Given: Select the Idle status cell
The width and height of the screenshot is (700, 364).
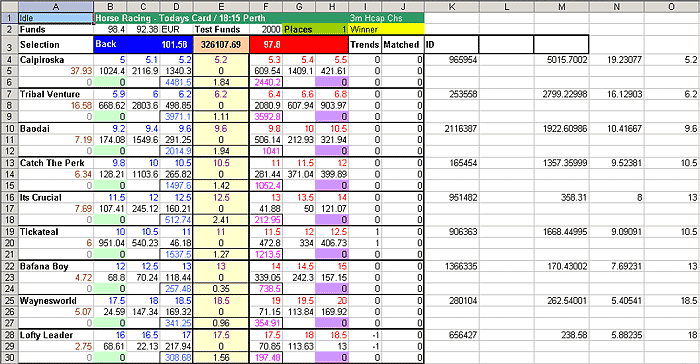Looking at the screenshot, I should 56,18.
